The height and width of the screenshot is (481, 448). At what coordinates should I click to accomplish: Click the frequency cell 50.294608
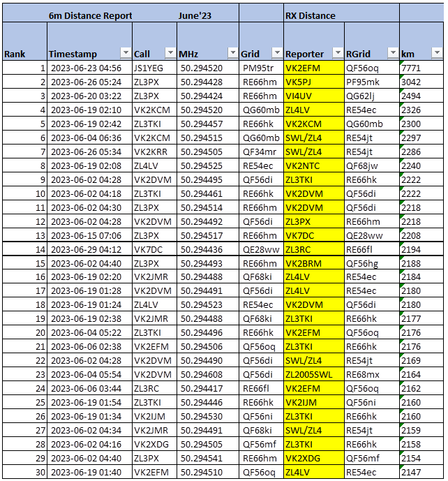[207, 374]
